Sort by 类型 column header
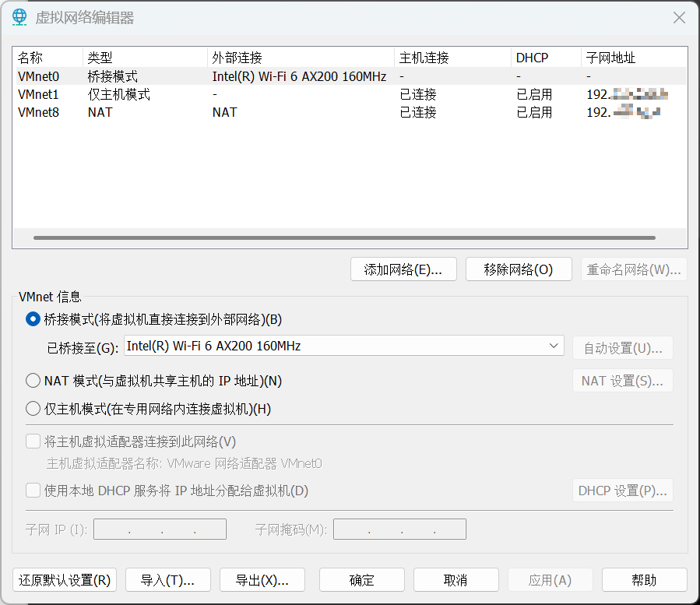 (x=100, y=58)
